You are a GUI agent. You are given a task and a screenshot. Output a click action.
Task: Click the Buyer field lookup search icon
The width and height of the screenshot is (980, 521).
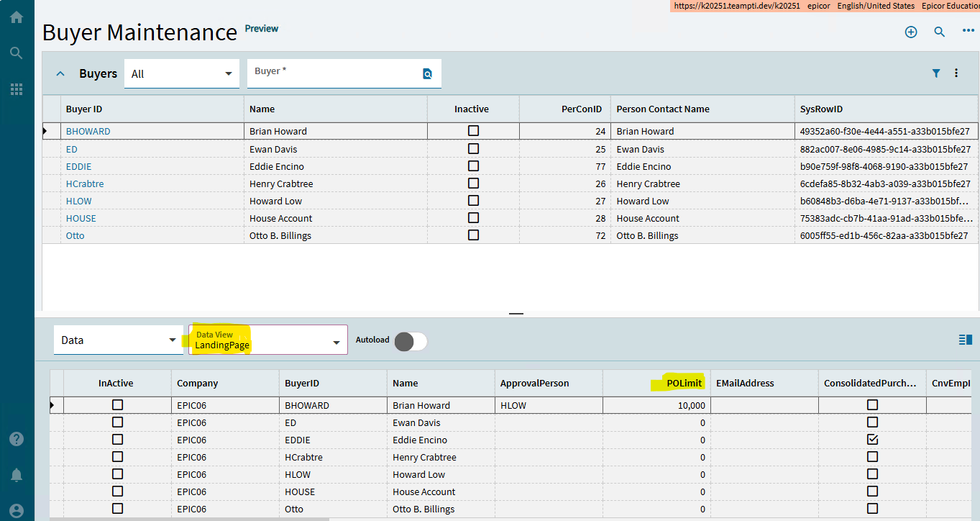pos(428,73)
